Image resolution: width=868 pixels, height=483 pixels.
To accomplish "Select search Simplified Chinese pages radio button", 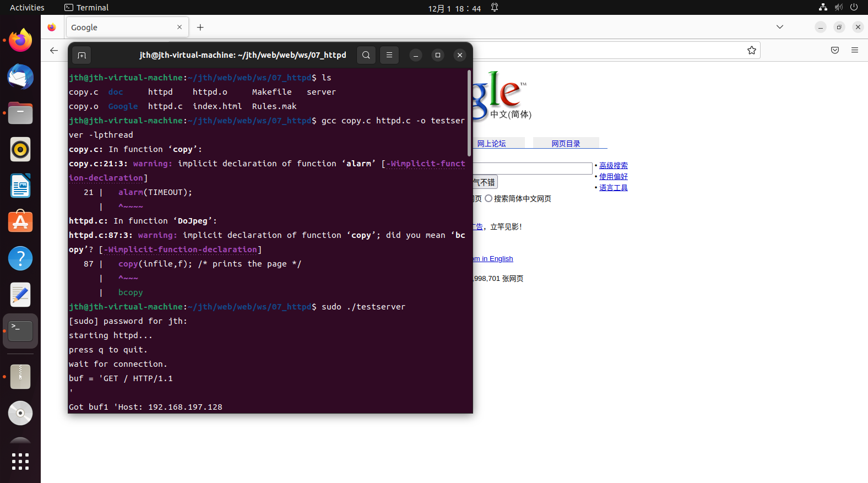I will tap(489, 198).
